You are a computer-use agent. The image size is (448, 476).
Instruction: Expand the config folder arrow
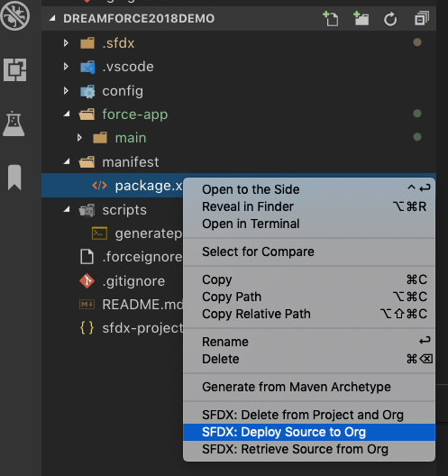click(x=66, y=90)
